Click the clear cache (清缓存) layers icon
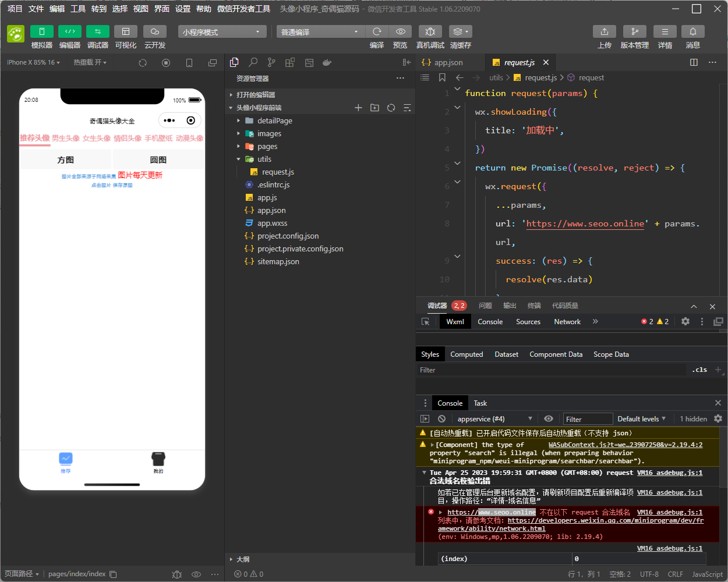The height and width of the screenshot is (582, 728). [x=460, y=31]
